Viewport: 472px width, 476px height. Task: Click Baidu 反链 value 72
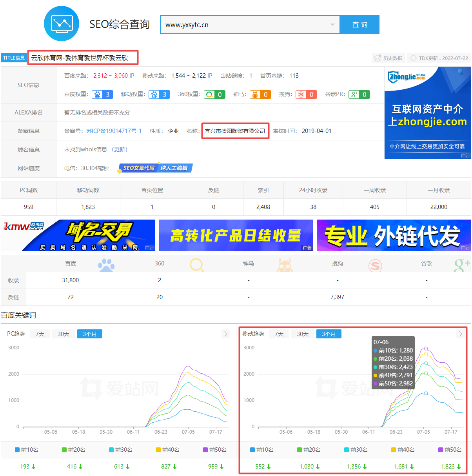pyautogui.click(x=71, y=297)
